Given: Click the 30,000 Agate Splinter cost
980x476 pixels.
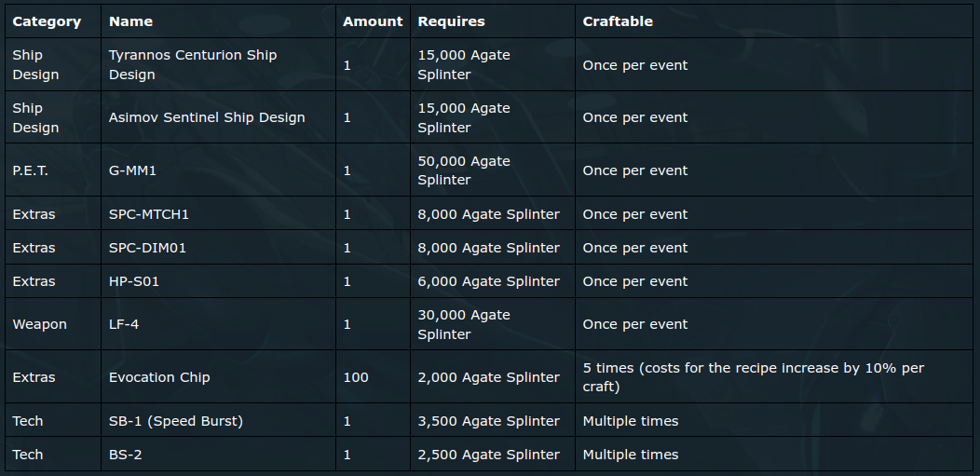Looking at the screenshot, I should [x=464, y=324].
